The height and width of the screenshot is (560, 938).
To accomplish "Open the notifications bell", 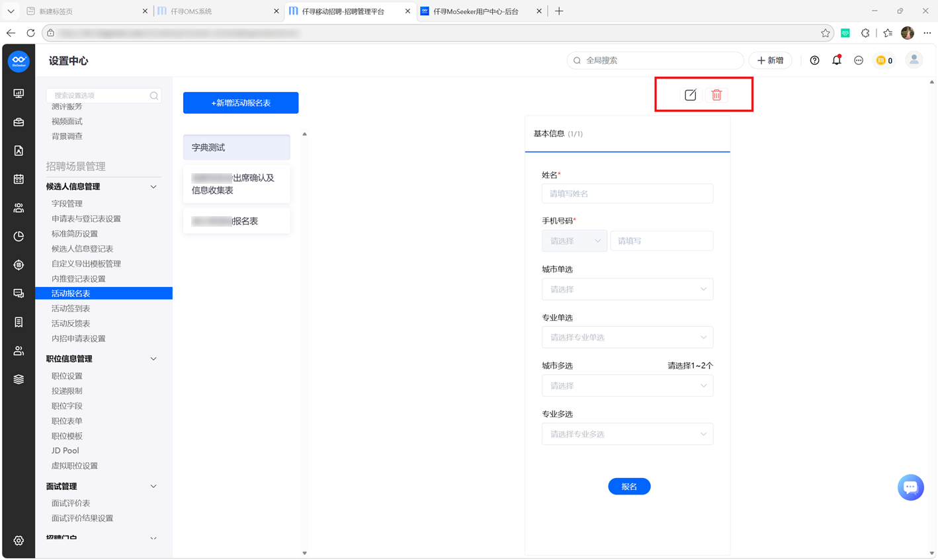I will click(837, 60).
